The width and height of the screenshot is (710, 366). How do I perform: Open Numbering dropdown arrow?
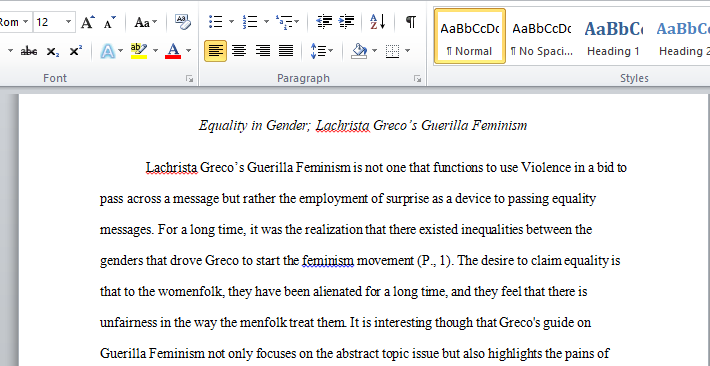point(266,21)
